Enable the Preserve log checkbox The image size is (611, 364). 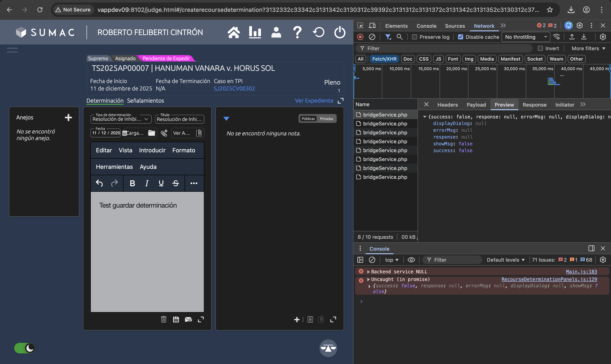[415, 37]
